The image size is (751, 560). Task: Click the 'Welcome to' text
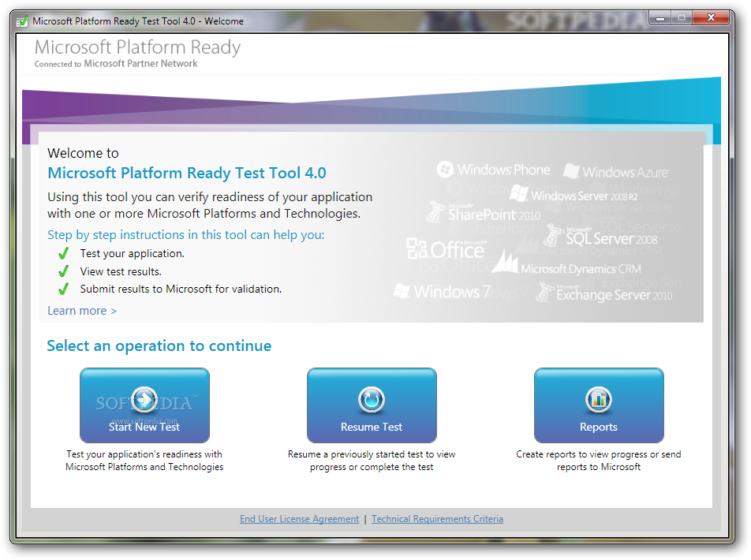[83, 153]
